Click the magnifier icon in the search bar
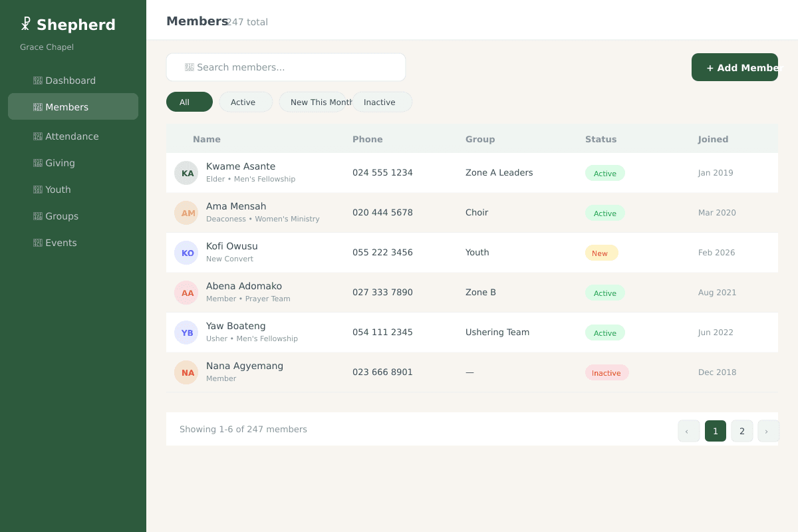798x532 pixels. coord(190,66)
